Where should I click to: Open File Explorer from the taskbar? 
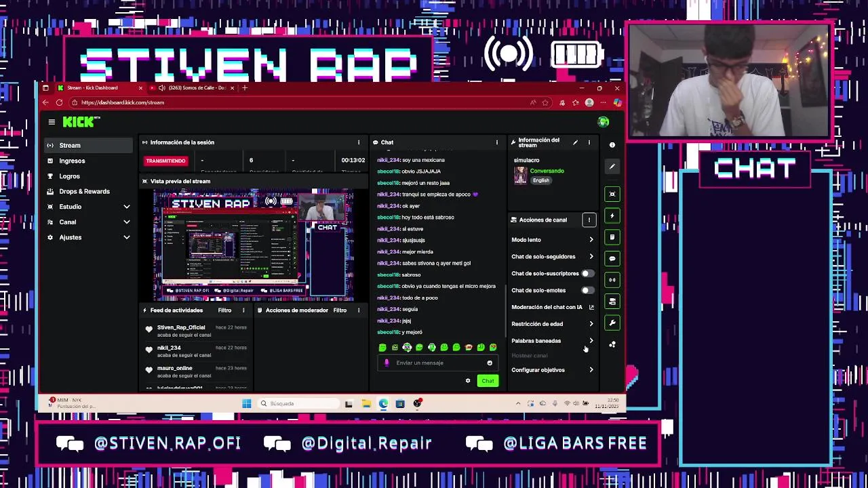pos(366,403)
